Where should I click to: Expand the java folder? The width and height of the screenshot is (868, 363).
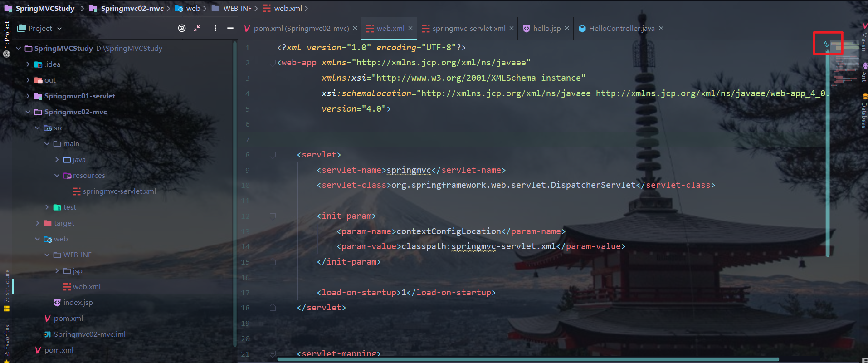click(57, 159)
